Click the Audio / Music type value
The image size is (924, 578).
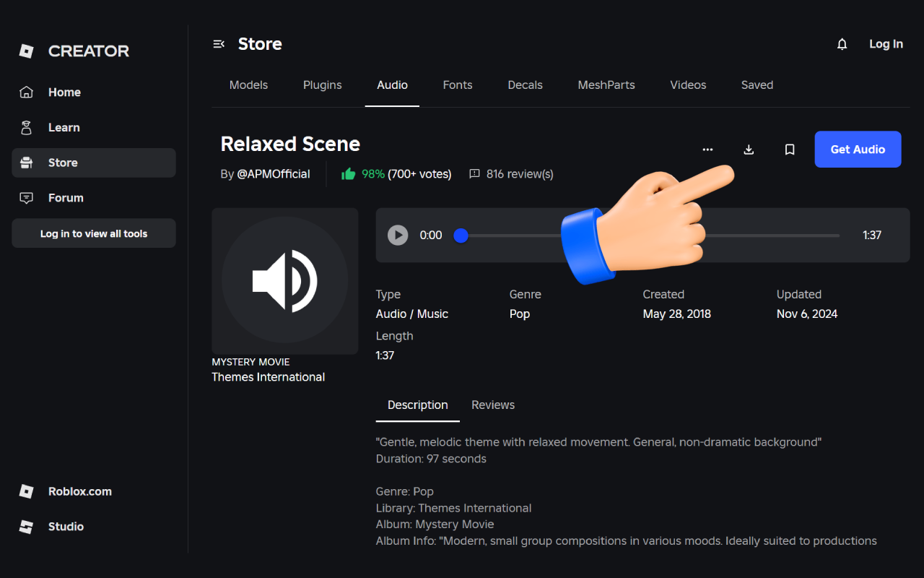(412, 314)
